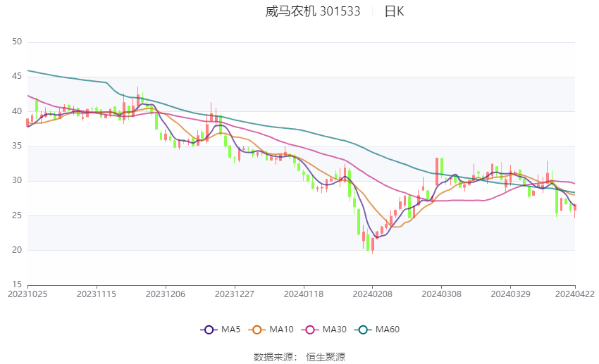Viewport: 599px width, 364px height.
Task: Click the MA30 legend text label
Action: (334, 330)
